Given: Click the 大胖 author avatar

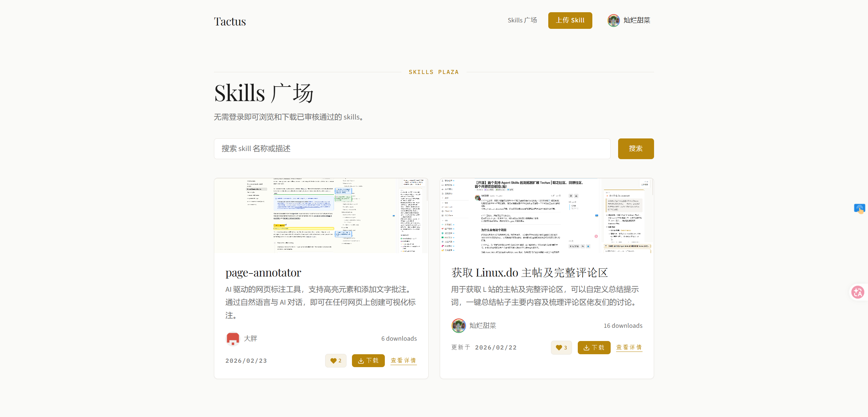Looking at the screenshot, I should [x=233, y=339].
